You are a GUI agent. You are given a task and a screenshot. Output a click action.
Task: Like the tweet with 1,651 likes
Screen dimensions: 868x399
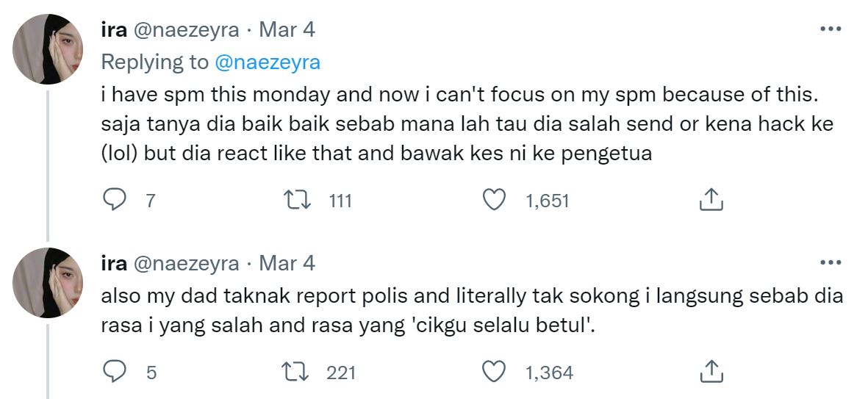494,200
